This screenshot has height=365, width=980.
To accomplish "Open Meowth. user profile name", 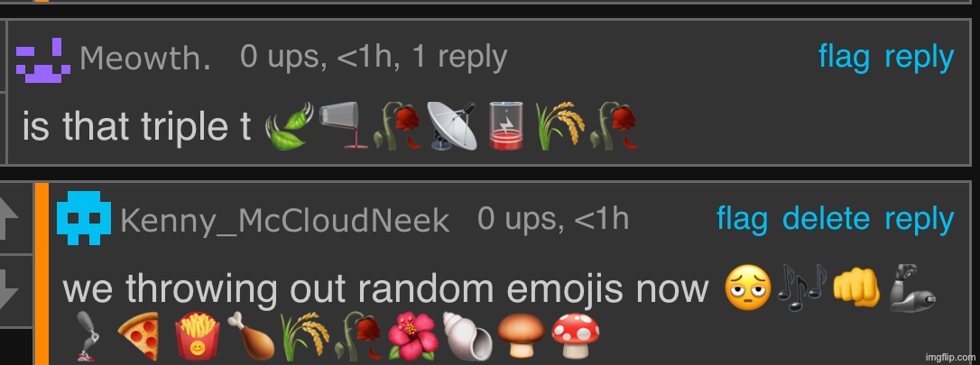I will pos(145,59).
